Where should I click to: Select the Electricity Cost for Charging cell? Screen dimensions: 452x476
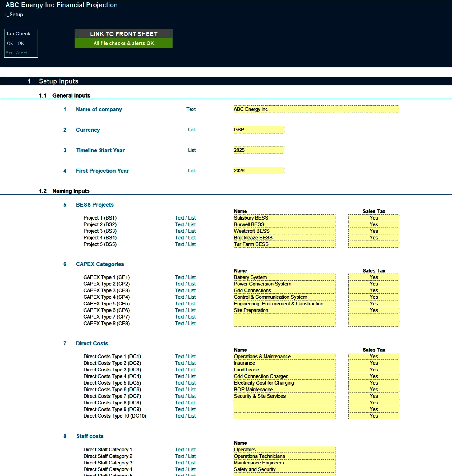284,383
